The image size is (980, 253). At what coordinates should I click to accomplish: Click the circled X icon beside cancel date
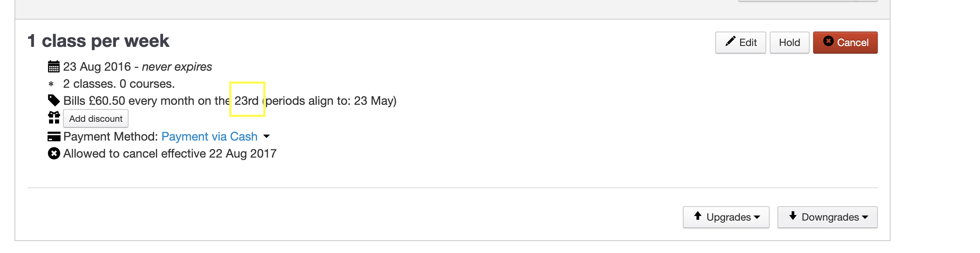54,153
